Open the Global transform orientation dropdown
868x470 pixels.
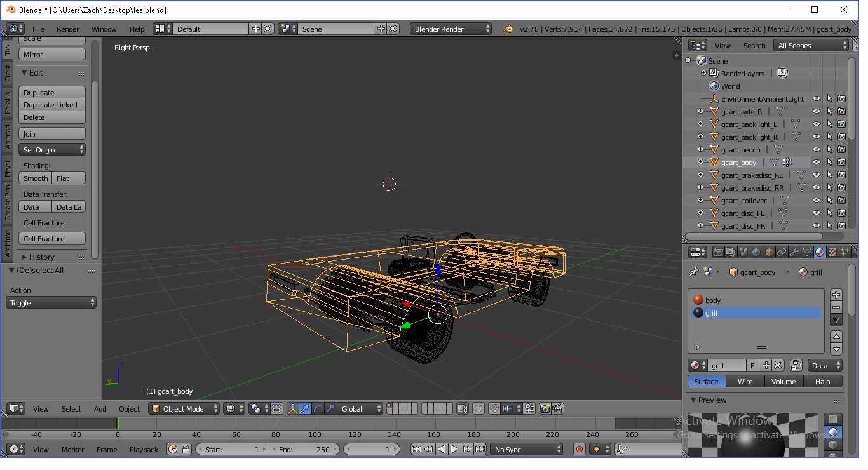click(360, 408)
